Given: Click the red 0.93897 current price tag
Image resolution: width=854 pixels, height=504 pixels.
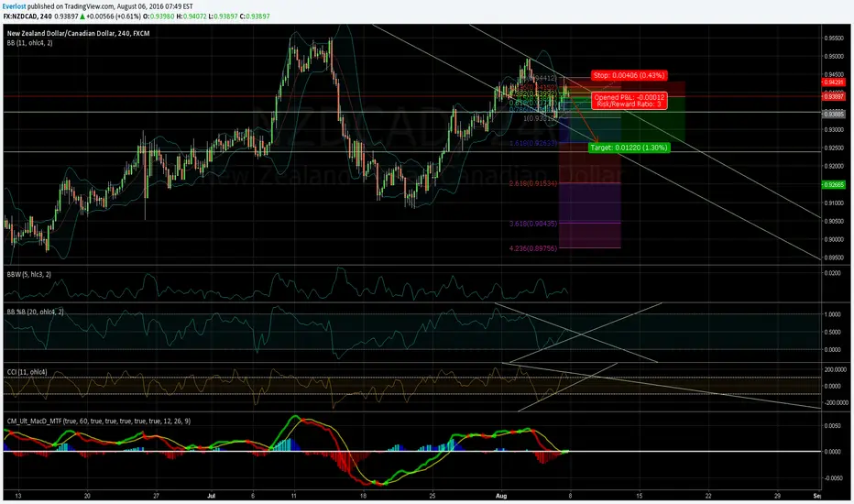Looking at the screenshot, I should 833,96.
